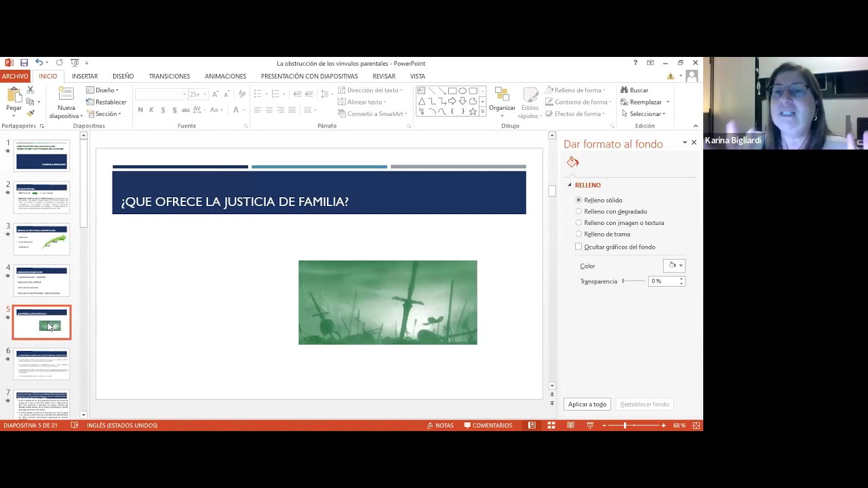Start slideshow from beginning quick access icon
The width and height of the screenshot is (868, 488).
75,63
